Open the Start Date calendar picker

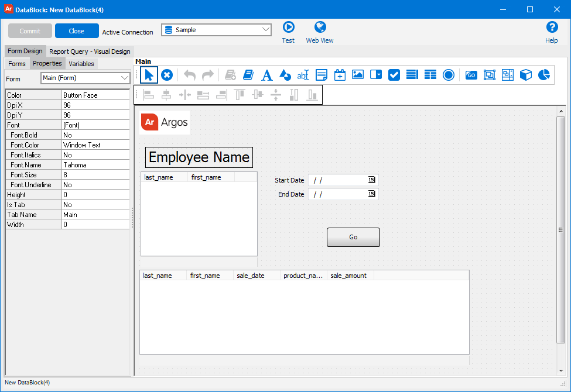[x=372, y=180]
